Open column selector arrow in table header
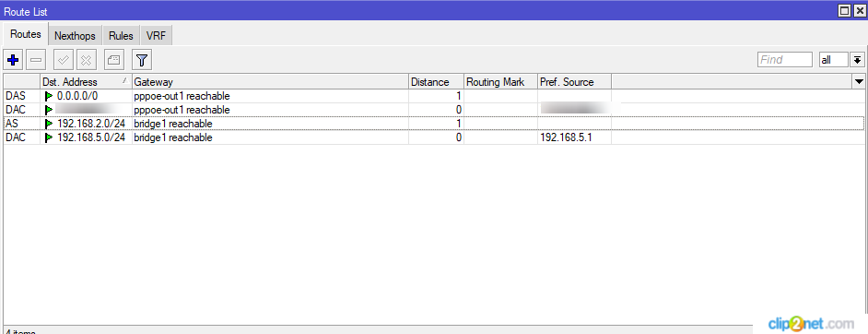Viewport: 868px width, 334px height. coord(859,82)
